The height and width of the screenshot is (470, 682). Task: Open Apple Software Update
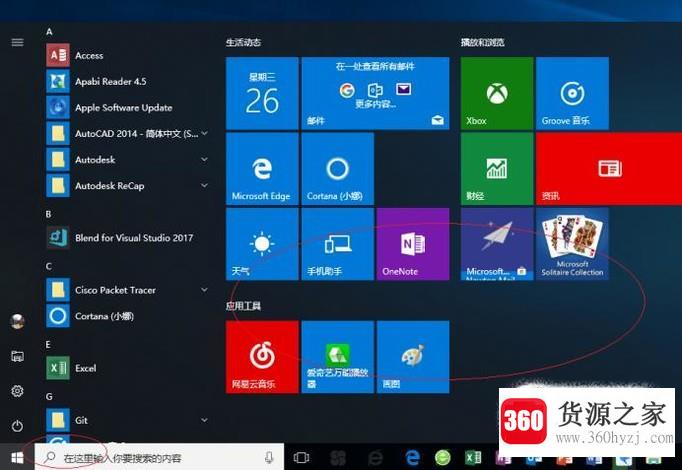coord(126,107)
